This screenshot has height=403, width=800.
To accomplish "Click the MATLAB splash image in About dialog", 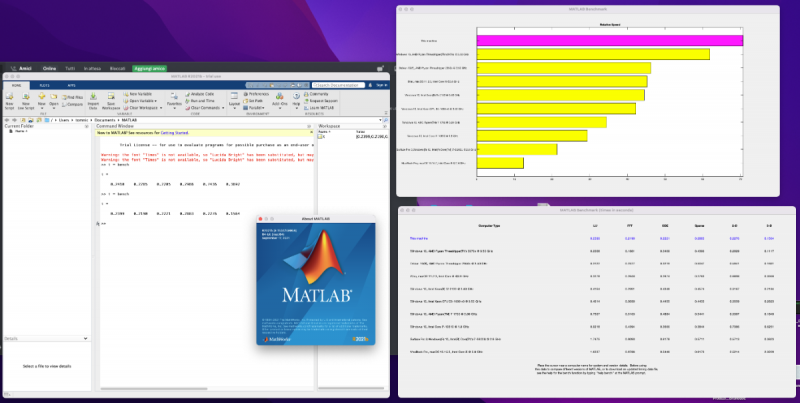I will (x=315, y=284).
